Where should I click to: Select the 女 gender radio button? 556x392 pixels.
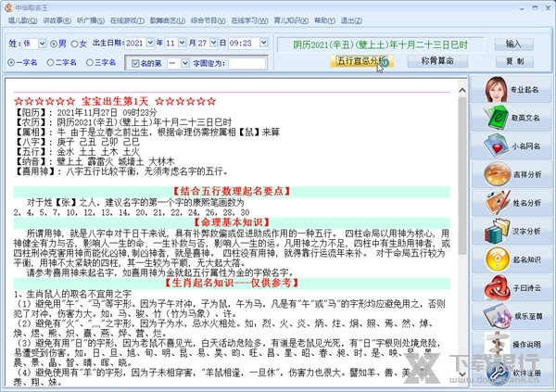pos(74,44)
